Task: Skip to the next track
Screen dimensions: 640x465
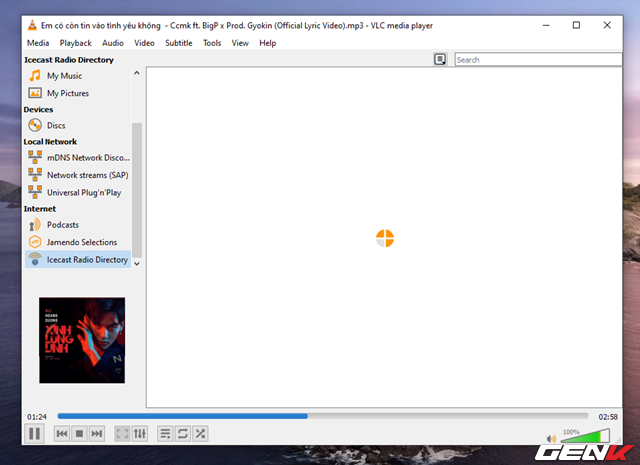Action: click(97, 434)
